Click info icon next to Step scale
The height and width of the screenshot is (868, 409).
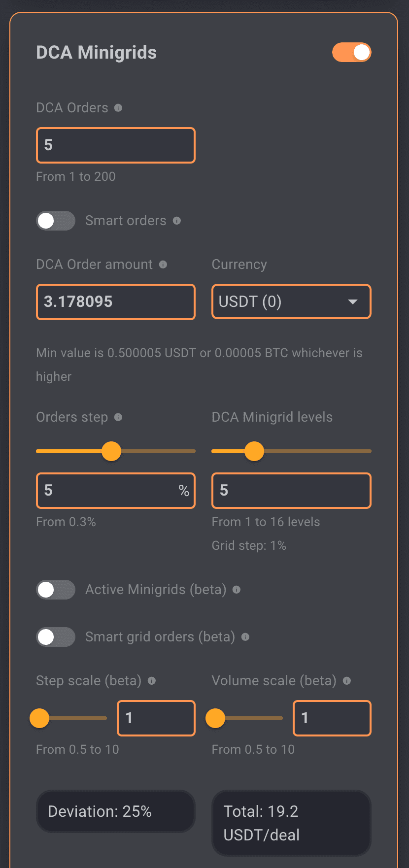[152, 681]
